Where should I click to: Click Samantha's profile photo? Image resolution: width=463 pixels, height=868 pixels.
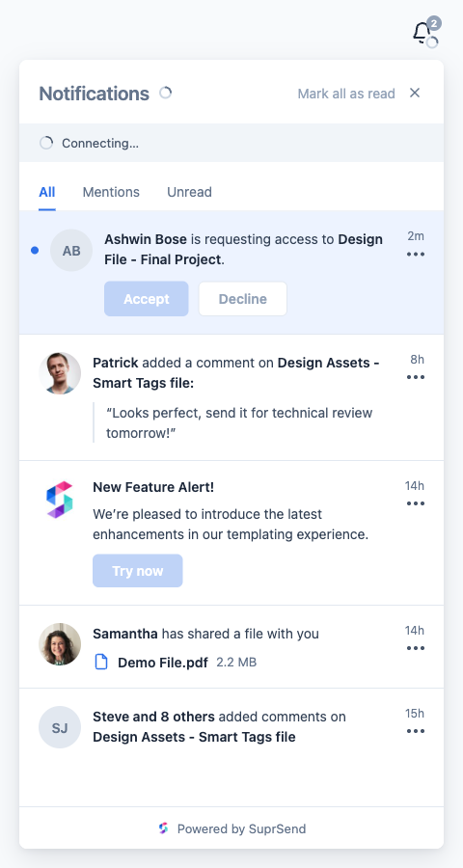pyautogui.click(x=60, y=644)
